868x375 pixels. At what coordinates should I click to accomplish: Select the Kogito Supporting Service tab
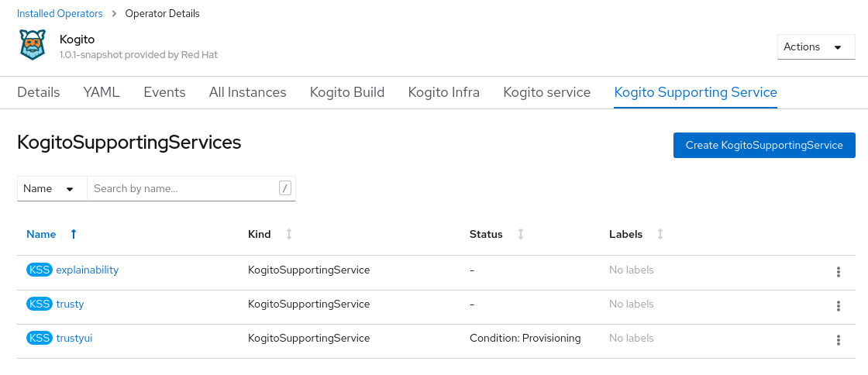(x=695, y=92)
